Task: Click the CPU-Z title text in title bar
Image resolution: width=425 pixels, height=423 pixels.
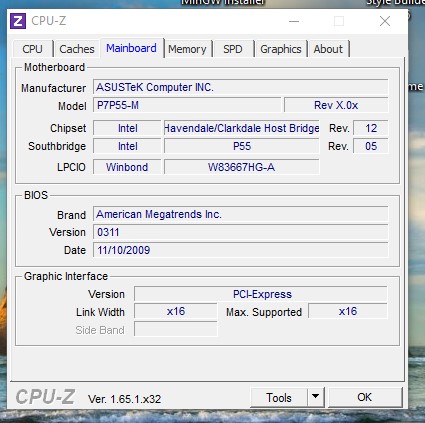Action: coord(49,21)
